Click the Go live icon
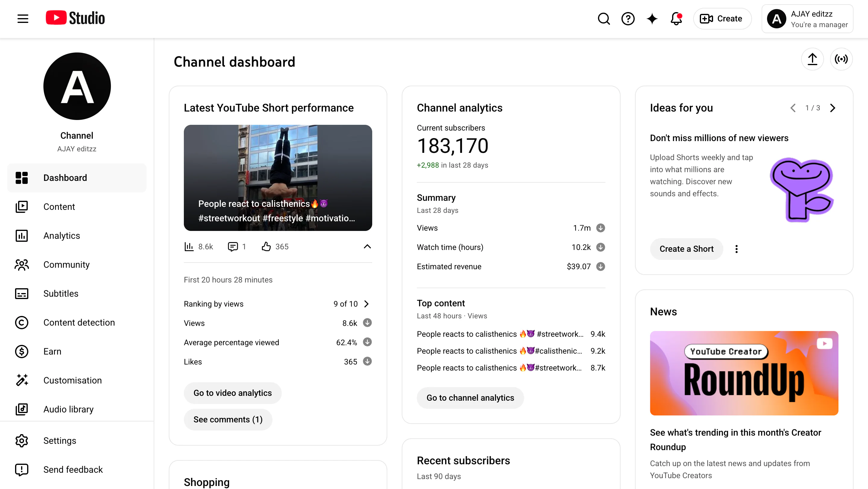The width and height of the screenshot is (868, 489). tap(841, 59)
